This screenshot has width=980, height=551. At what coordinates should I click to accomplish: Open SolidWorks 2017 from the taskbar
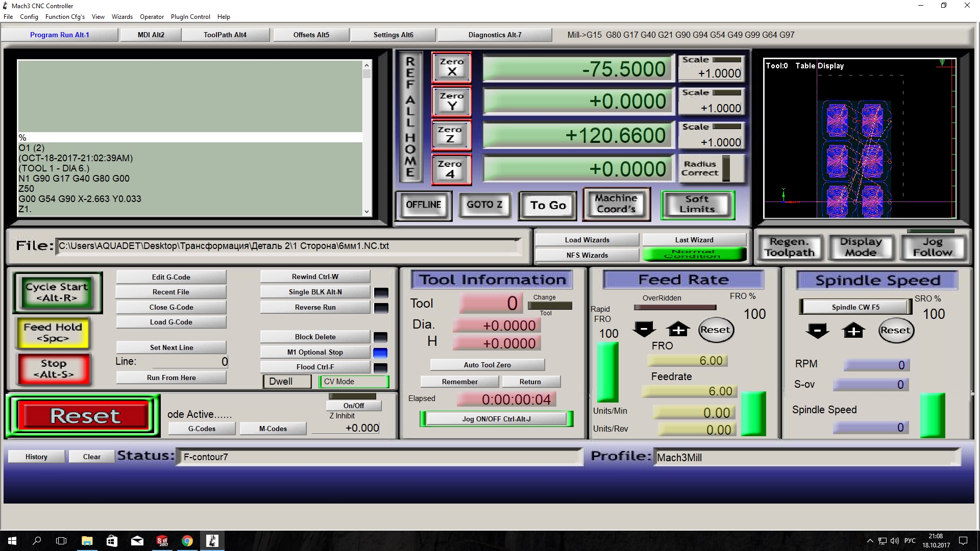162,541
